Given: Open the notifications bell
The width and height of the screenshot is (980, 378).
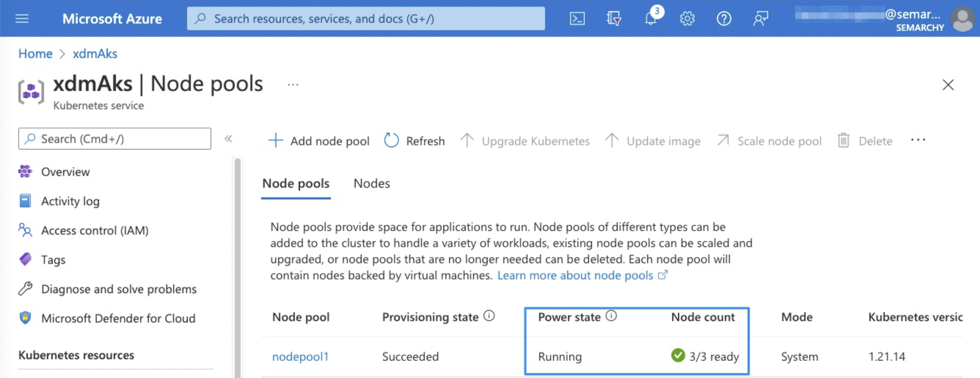Looking at the screenshot, I should [x=651, y=18].
